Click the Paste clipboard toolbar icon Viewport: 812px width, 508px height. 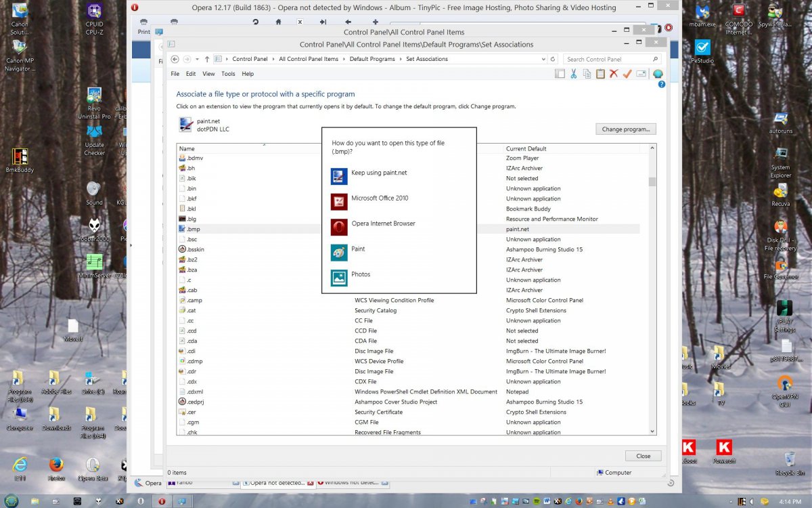pyautogui.click(x=600, y=74)
